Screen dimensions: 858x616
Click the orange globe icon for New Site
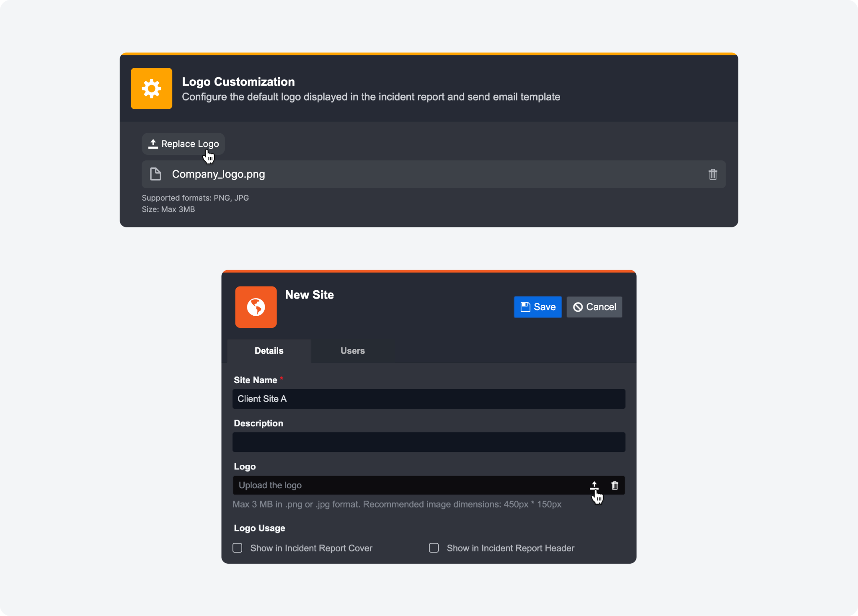pyautogui.click(x=256, y=307)
